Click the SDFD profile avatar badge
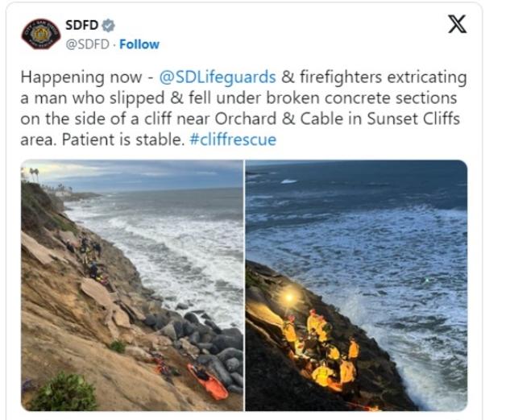Screen dimensions: 506x420 (x=41, y=34)
